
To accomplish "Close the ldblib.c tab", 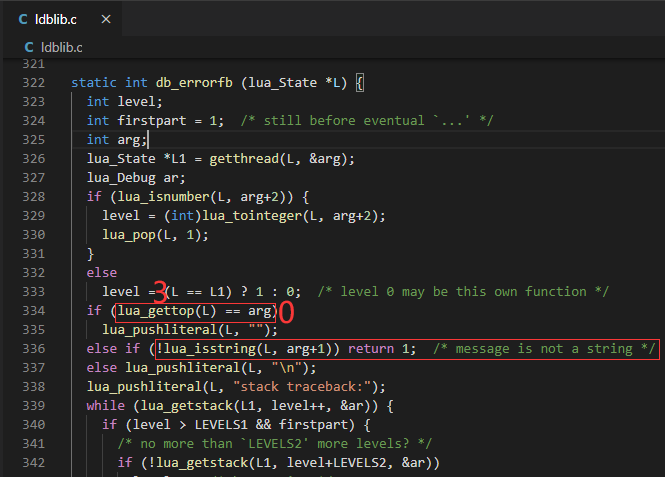I will click(106, 20).
